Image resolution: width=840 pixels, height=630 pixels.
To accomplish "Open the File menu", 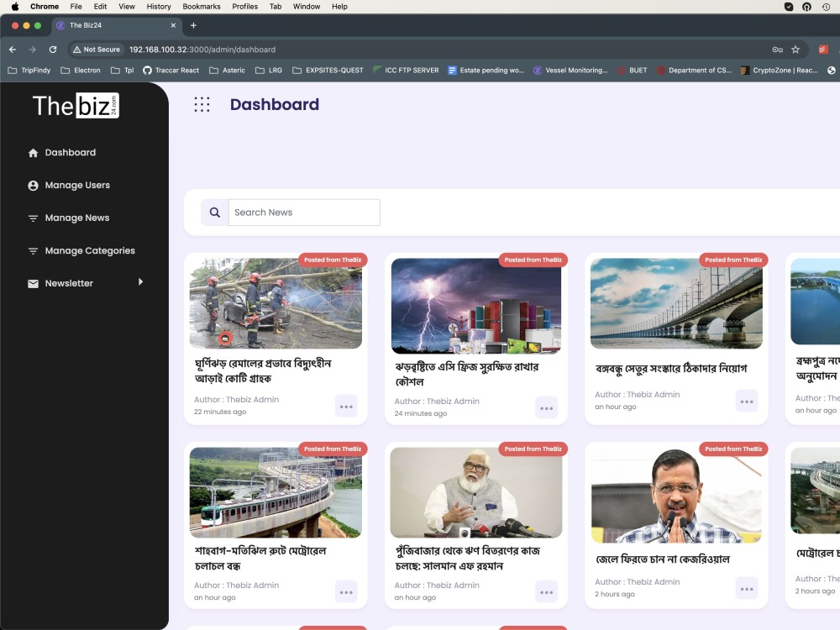I will (76, 7).
